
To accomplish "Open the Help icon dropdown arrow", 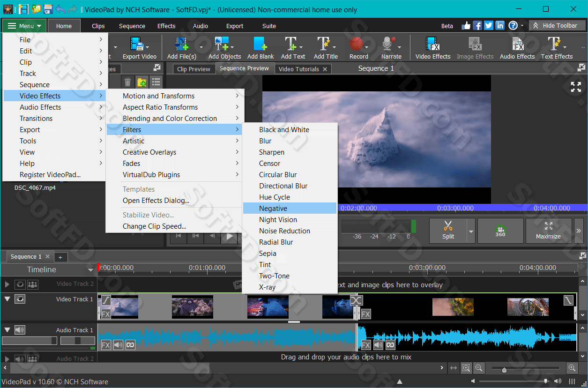I will (x=522, y=26).
